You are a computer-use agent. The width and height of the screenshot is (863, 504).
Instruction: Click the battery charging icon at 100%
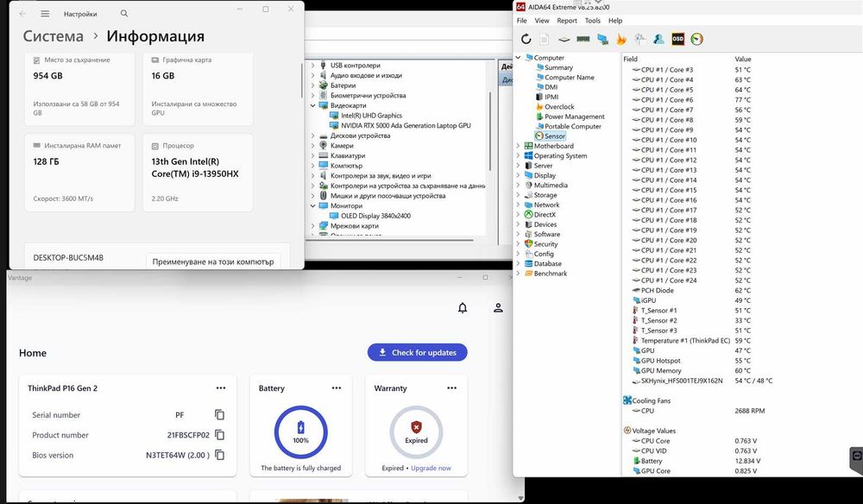300,427
